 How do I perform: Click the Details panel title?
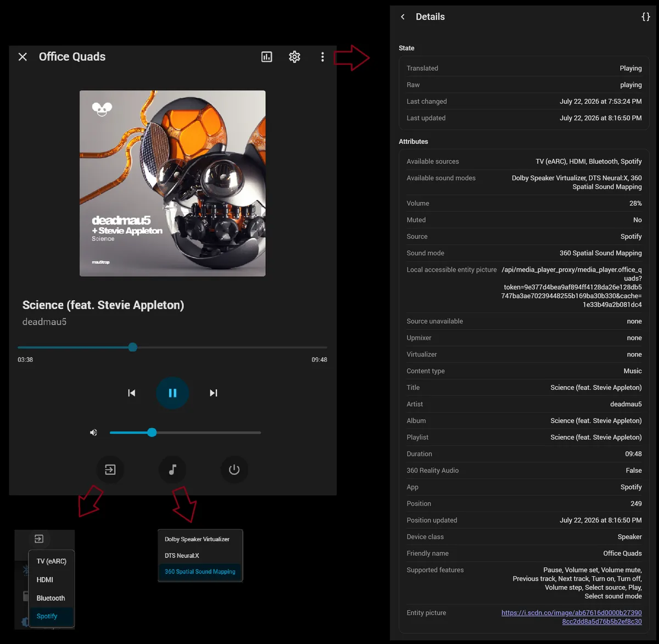coord(430,17)
